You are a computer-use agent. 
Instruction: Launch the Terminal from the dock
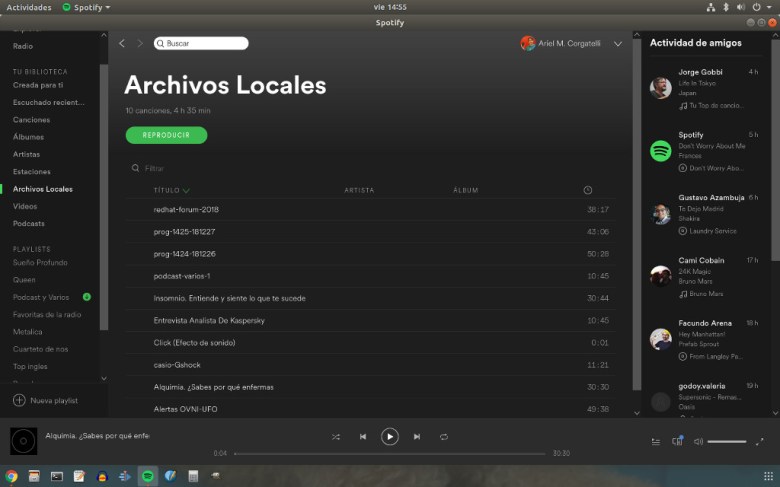coord(57,476)
